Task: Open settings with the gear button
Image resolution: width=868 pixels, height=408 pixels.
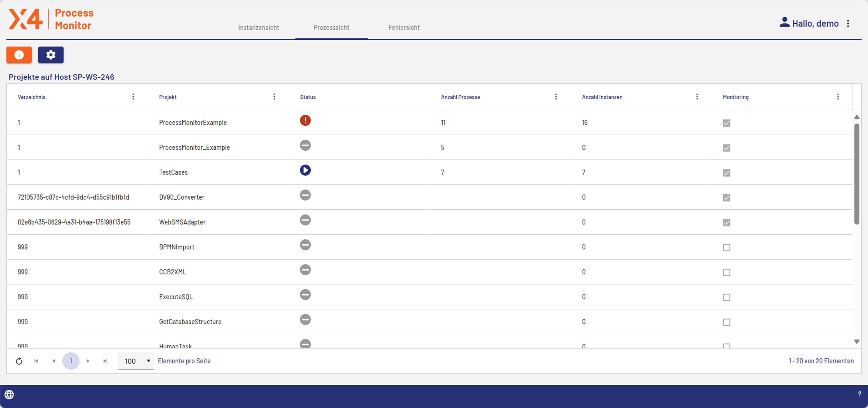Action: (x=50, y=55)
